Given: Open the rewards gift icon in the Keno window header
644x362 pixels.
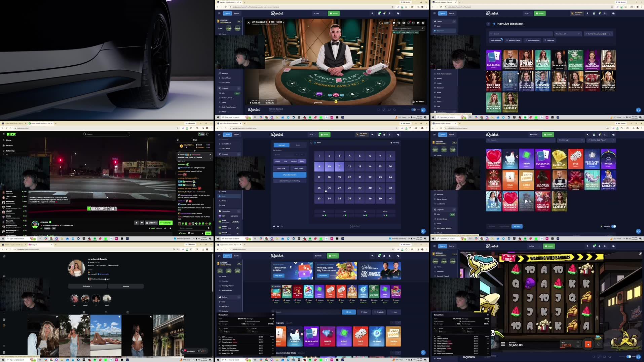Looking at the screenshot, I should click(379, 134).
